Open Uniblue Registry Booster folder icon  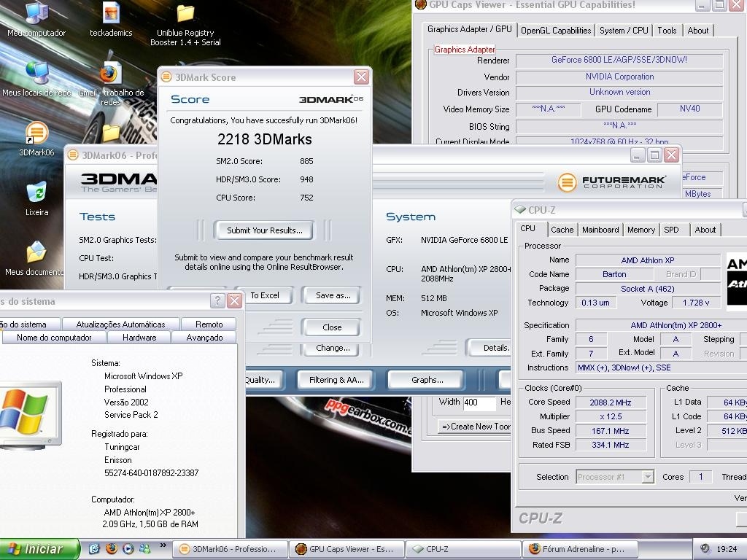[x=185, y=24]
